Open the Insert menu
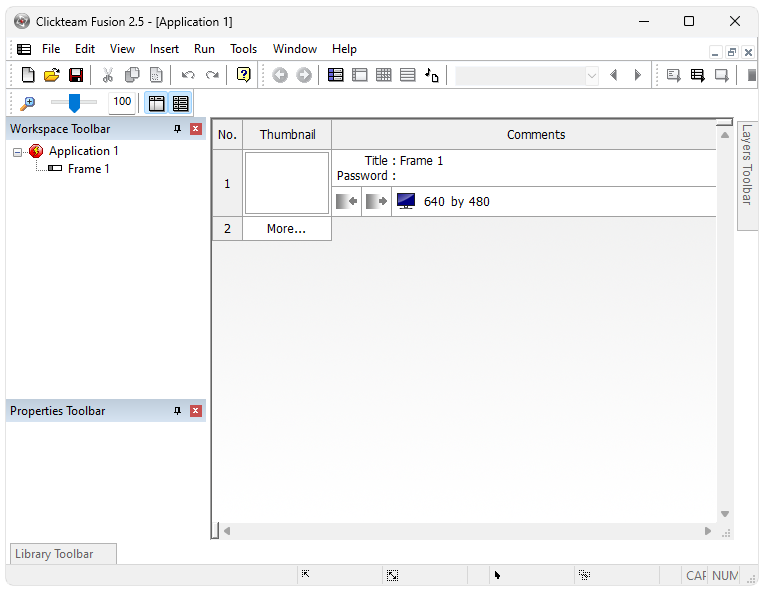Screen dimensions: 766x592 click(x=164, y=49)
